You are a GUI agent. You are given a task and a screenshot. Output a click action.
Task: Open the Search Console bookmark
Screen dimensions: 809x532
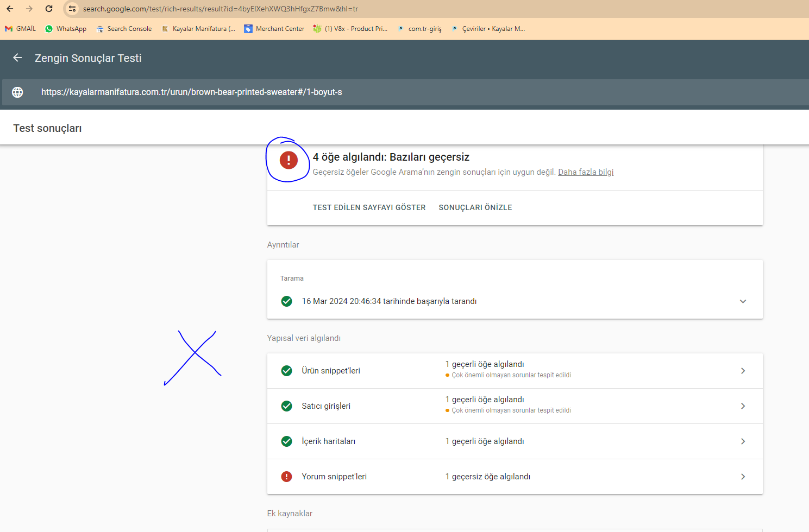124,29
